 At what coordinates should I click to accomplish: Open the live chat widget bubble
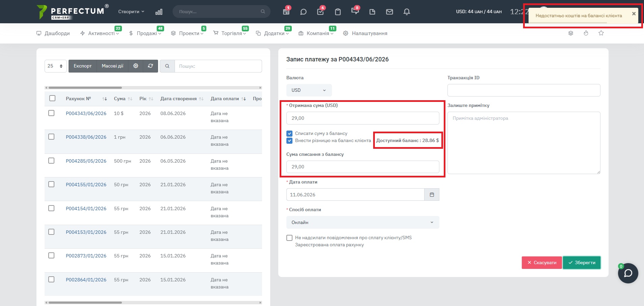tap(628, 273)
